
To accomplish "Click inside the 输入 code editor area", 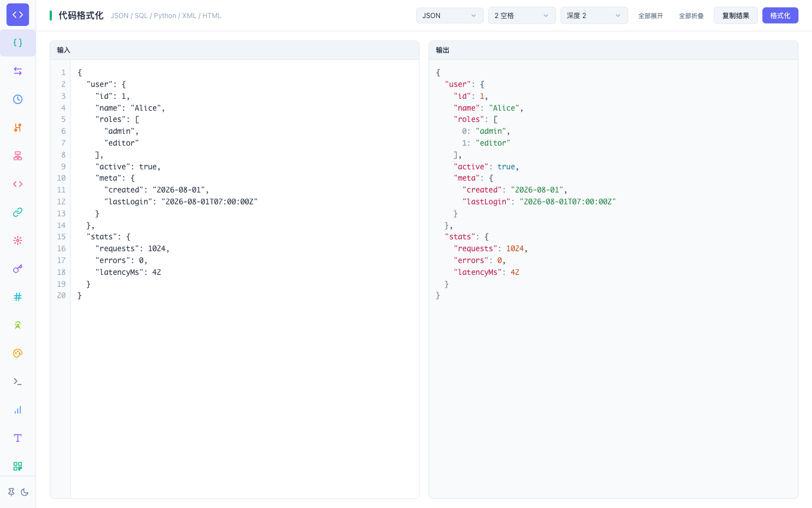I will point(245,279).
